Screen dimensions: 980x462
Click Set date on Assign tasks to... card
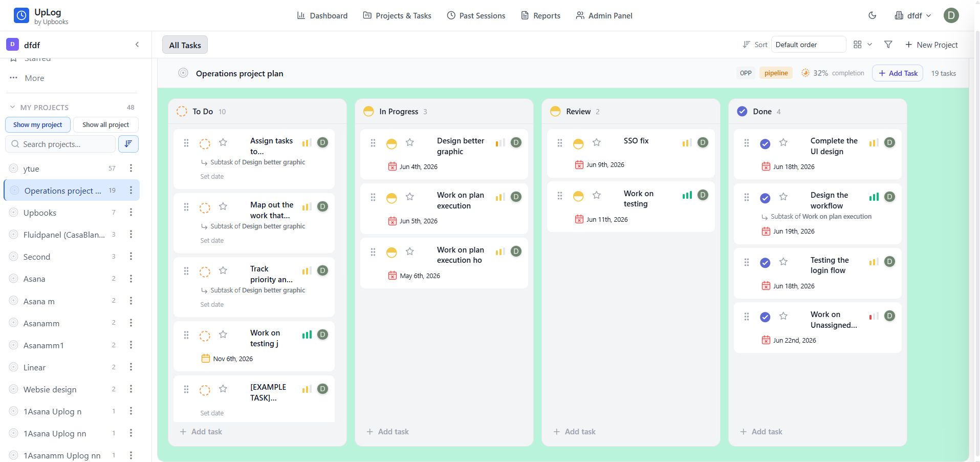pyautogui.click(x=212, y=177)
